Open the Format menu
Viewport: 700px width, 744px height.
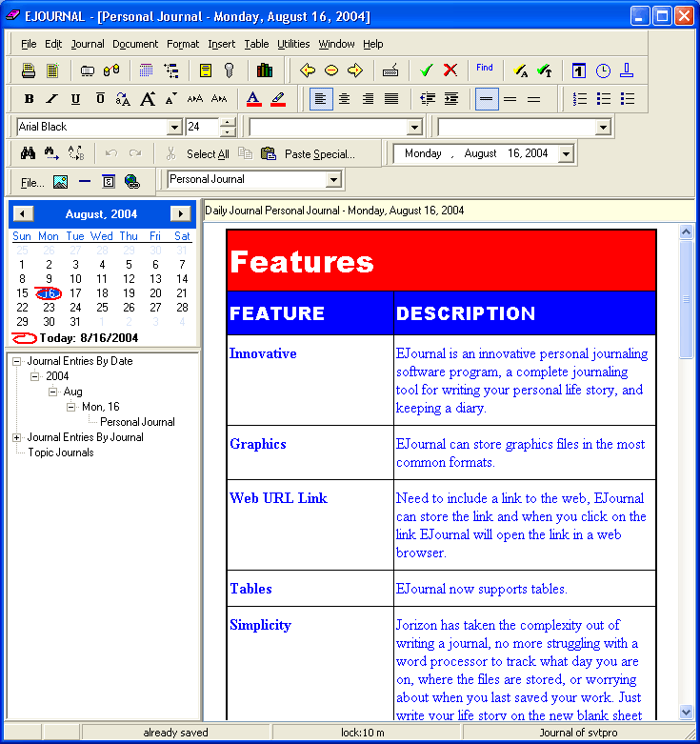(x=183, y=44)
